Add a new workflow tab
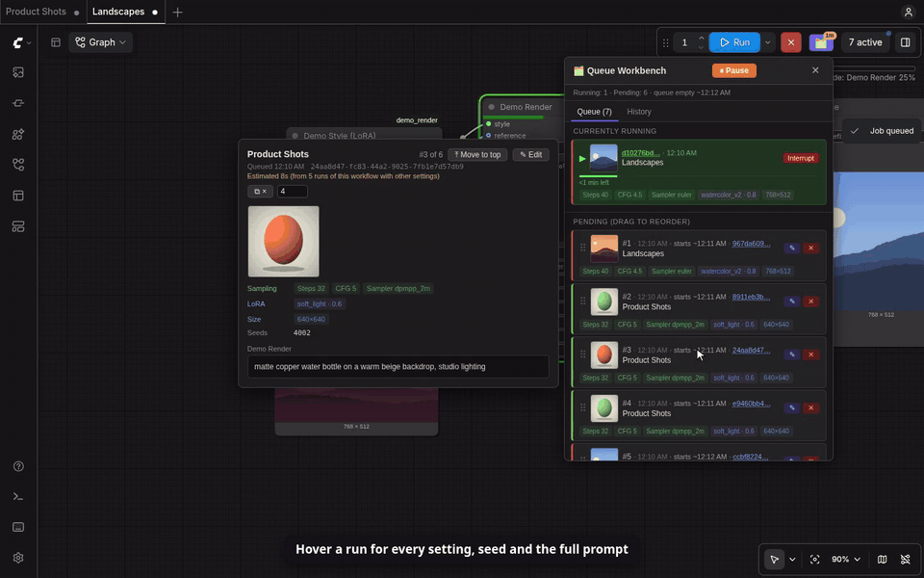Screen dimensions: 924x578 point(177,12)
